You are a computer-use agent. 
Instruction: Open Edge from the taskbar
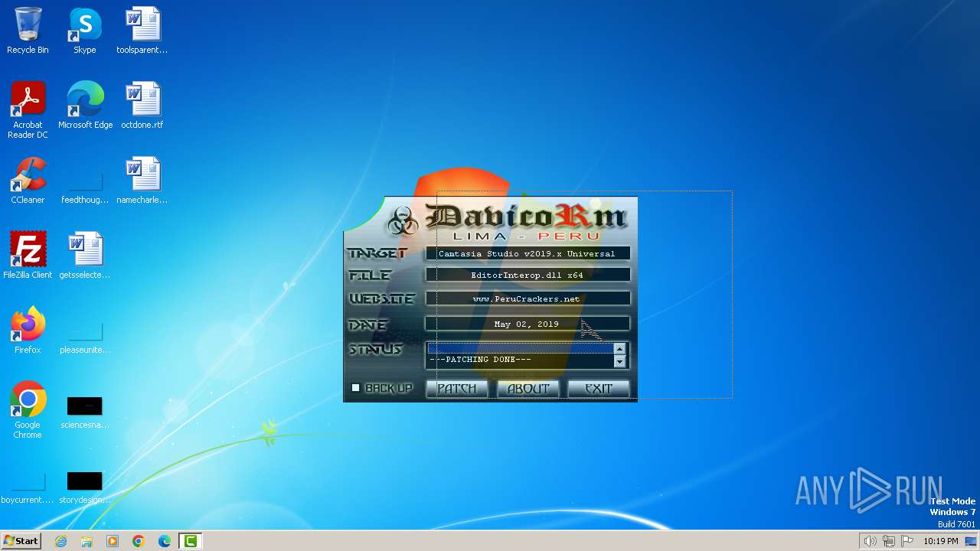click(x=165, y=541)
